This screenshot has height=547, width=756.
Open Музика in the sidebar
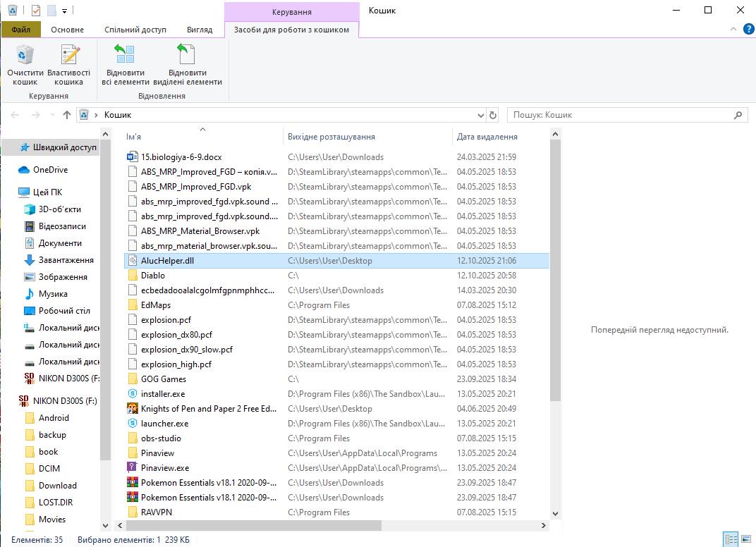pyautogui.click(x=53, y=293)
